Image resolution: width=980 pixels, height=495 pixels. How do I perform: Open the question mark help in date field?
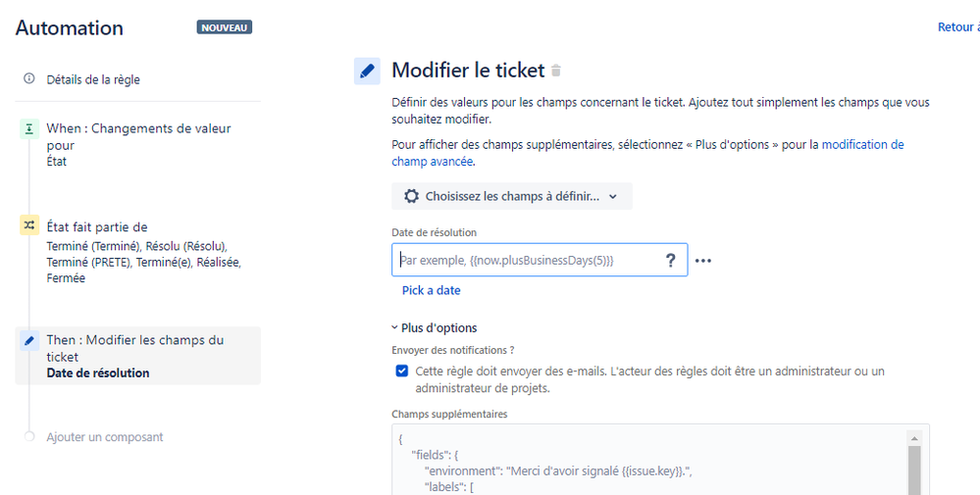click(671, 261)
